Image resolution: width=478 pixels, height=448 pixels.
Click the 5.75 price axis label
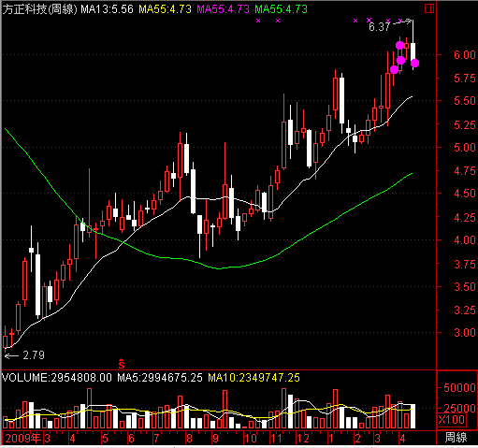pos(465,78)
